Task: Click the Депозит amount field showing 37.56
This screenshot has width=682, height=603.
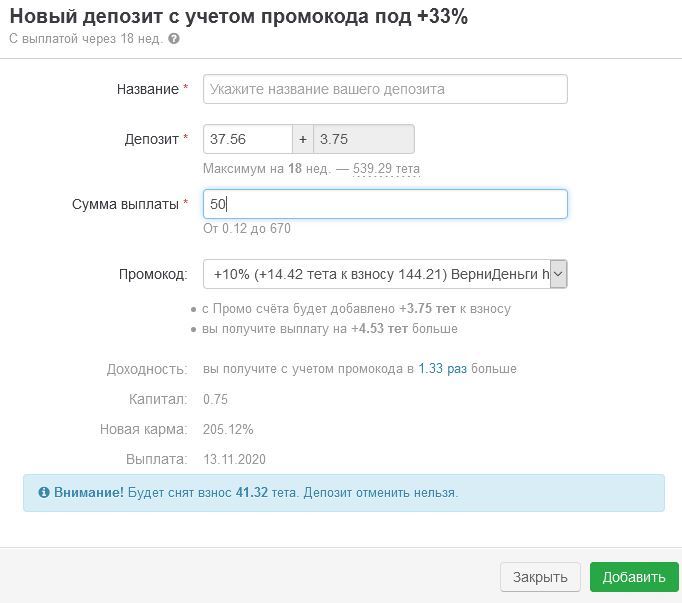Action: coord(247,139)
